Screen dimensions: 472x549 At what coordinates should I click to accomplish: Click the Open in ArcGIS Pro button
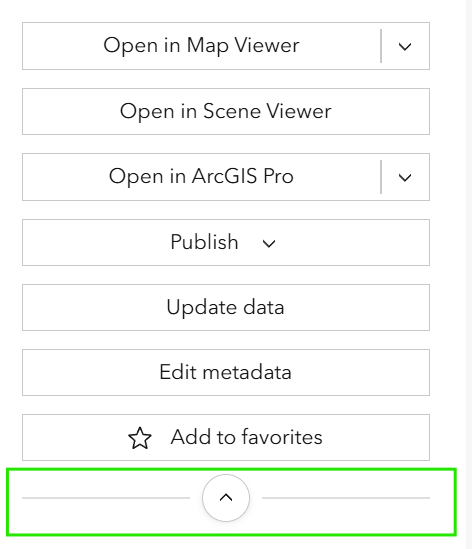pos(201,177)
